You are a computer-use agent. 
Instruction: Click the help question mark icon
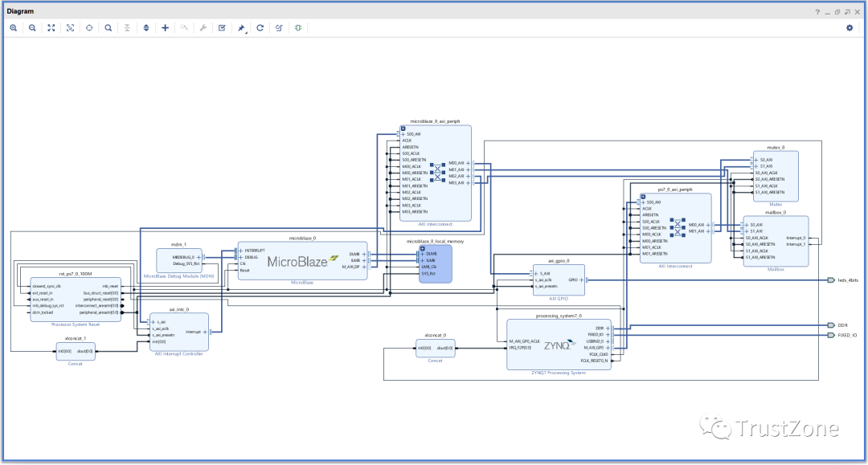[x=817, y=11]
